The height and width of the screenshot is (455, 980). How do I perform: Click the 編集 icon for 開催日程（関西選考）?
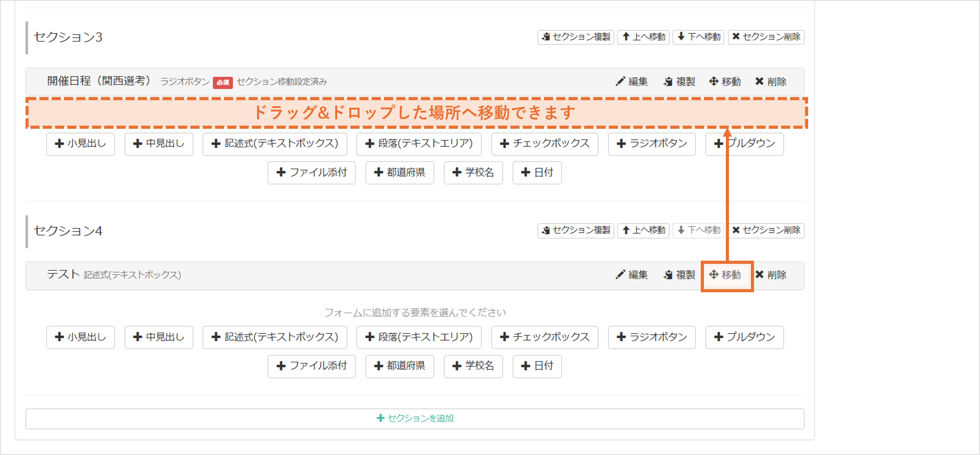(x=632, y=81)
